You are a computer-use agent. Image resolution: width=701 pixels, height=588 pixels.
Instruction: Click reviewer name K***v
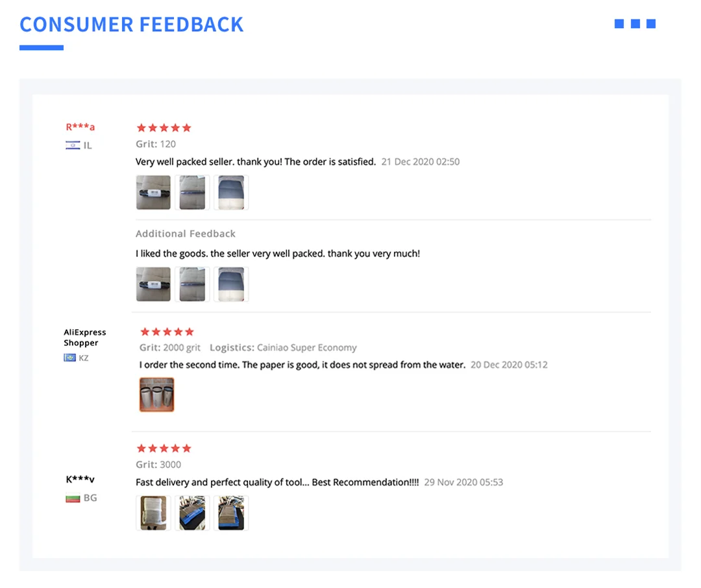[80, 480]
